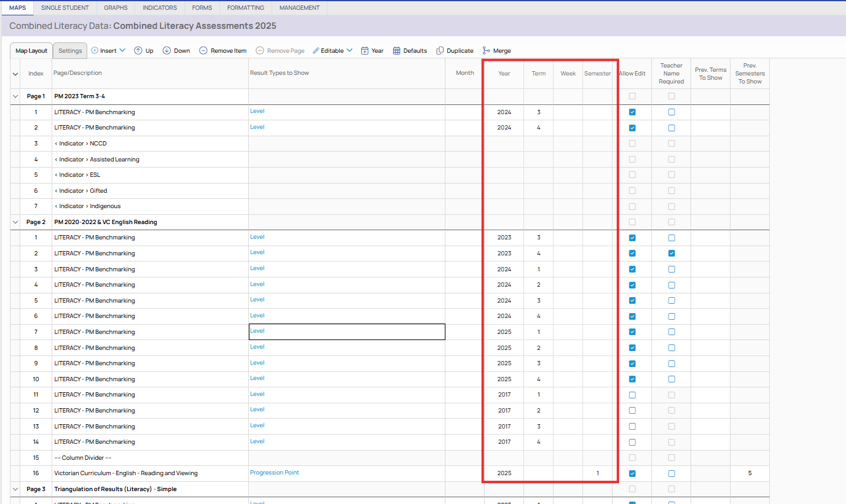Collapse the Page 2 group

pyautogui.click(x=15, y=222)
